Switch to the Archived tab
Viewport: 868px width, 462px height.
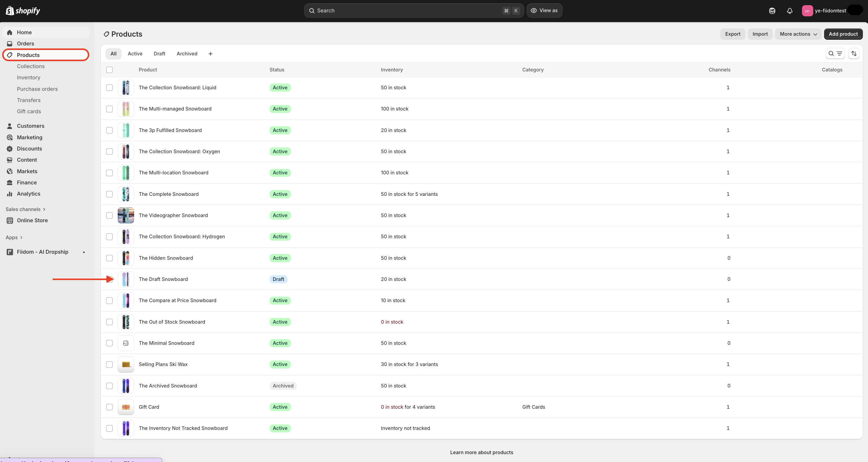[187, 54]
